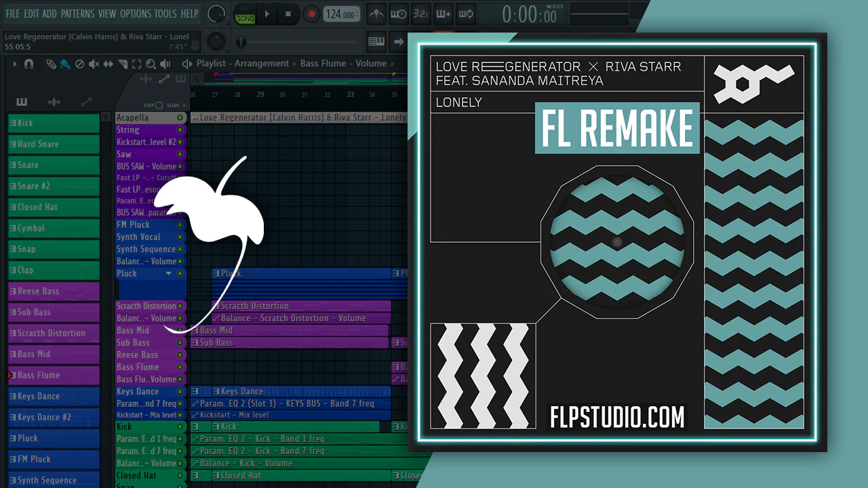Click bar 29 on the timeline ruler

(x=260, y=95)
